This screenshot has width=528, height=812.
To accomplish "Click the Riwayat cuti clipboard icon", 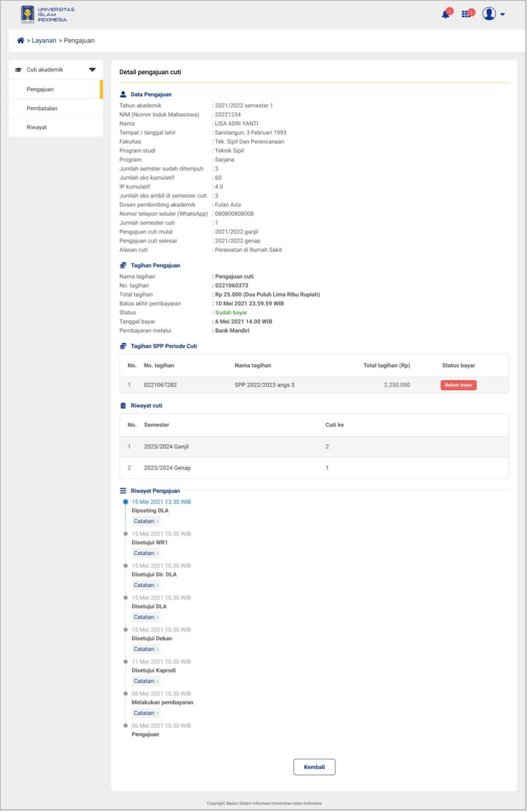I will click(x=123, y=406).
